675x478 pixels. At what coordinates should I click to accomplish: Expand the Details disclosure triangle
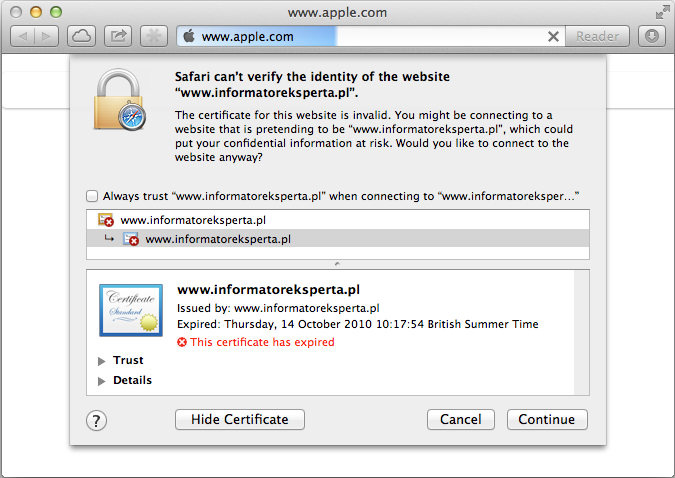[x=102, y=381]
